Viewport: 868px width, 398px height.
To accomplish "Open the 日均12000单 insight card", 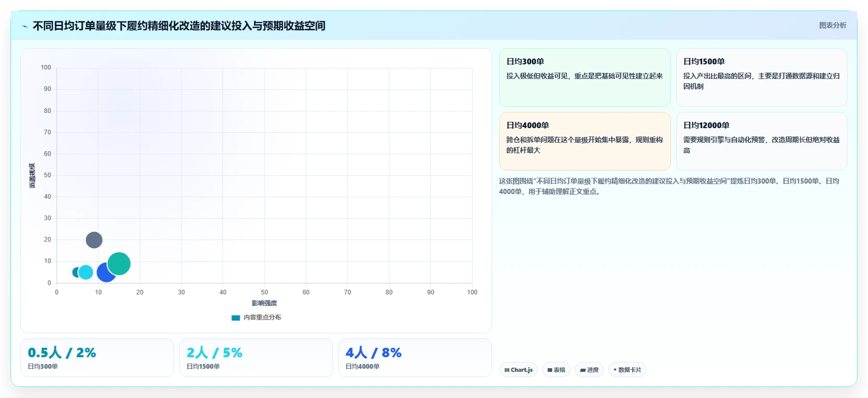I will pos(762,141).
